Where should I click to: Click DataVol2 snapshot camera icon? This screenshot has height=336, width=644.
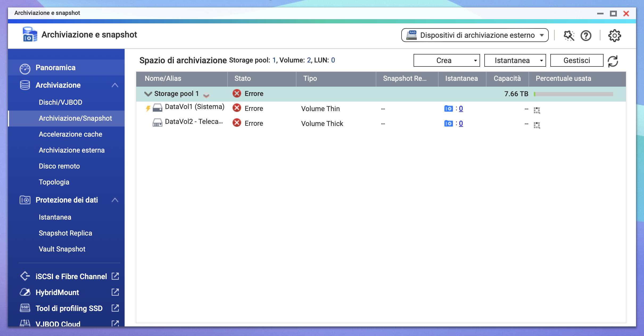pyautogui.click(x=448, y=123)
